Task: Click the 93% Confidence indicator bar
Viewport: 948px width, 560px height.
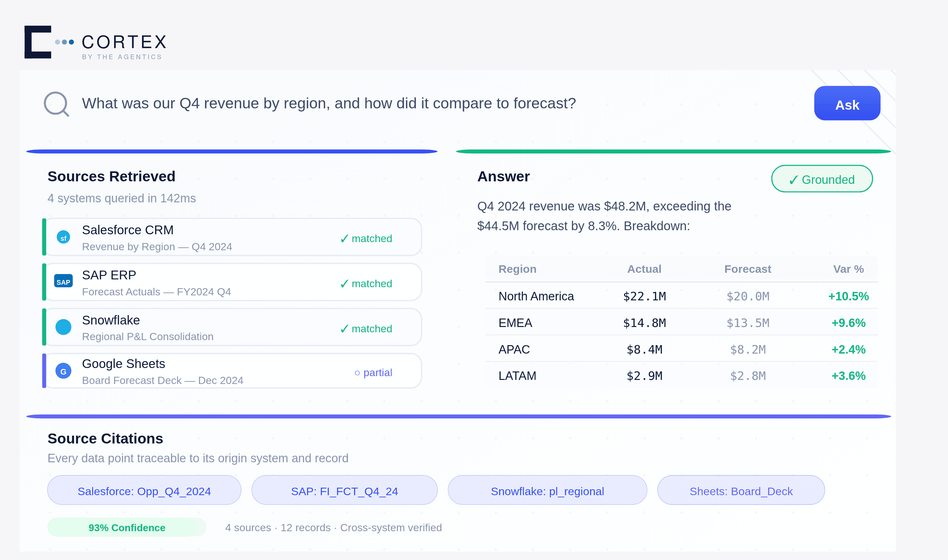Action: (x=127, y=527)
